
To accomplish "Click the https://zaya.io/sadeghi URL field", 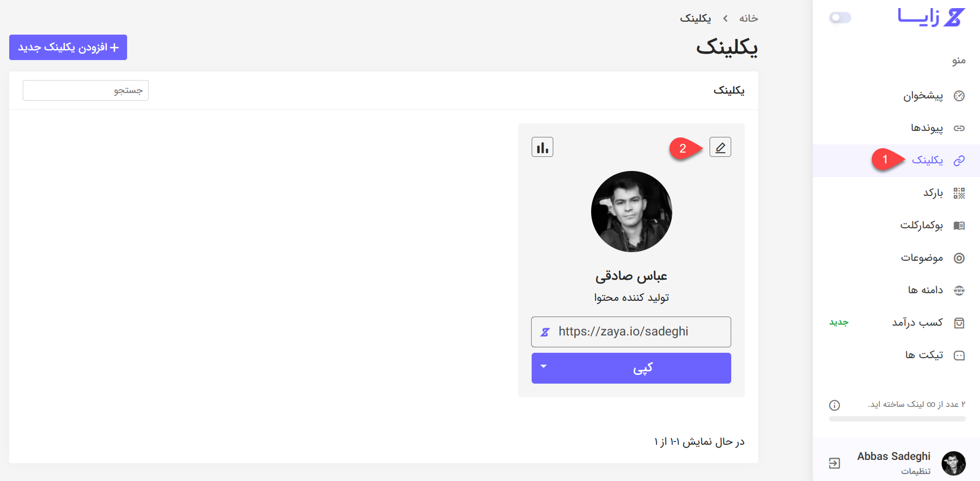I will pos(631,332).
